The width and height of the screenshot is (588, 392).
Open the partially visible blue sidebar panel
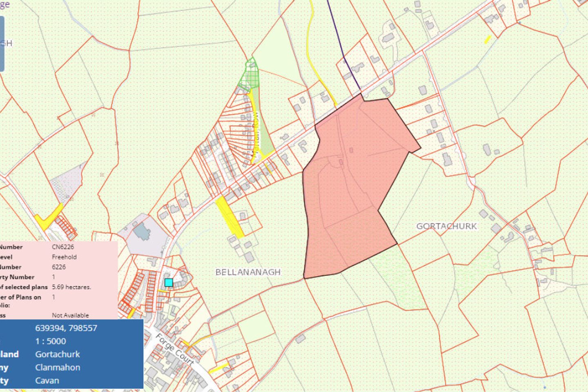point(3,41)
